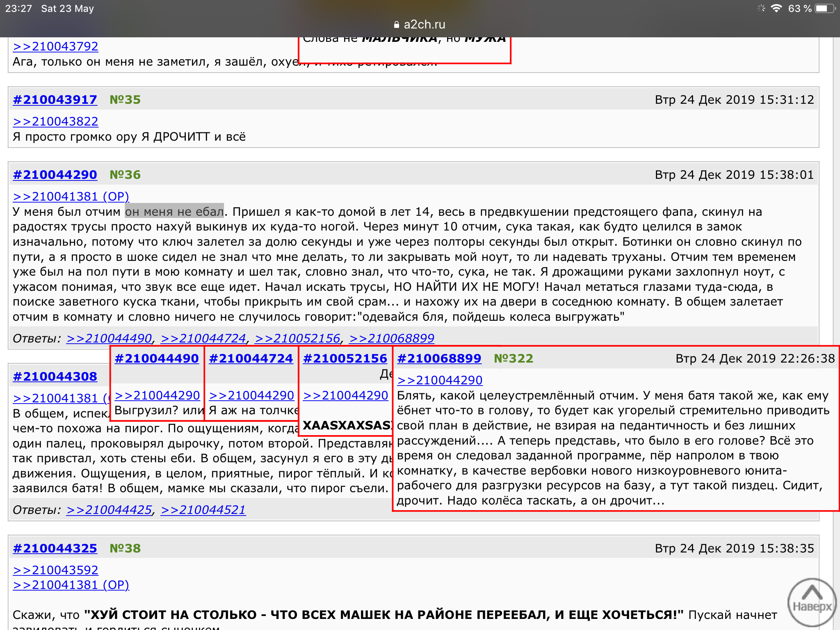Open post number #210044325
This screenshot has height=630, width=840.
(x=55, y=548)
